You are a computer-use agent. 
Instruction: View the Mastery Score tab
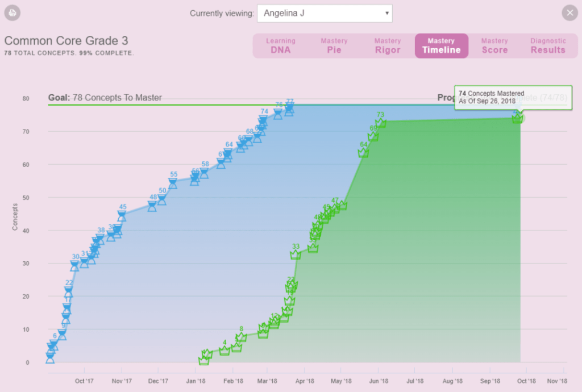[x=494, y=45]
